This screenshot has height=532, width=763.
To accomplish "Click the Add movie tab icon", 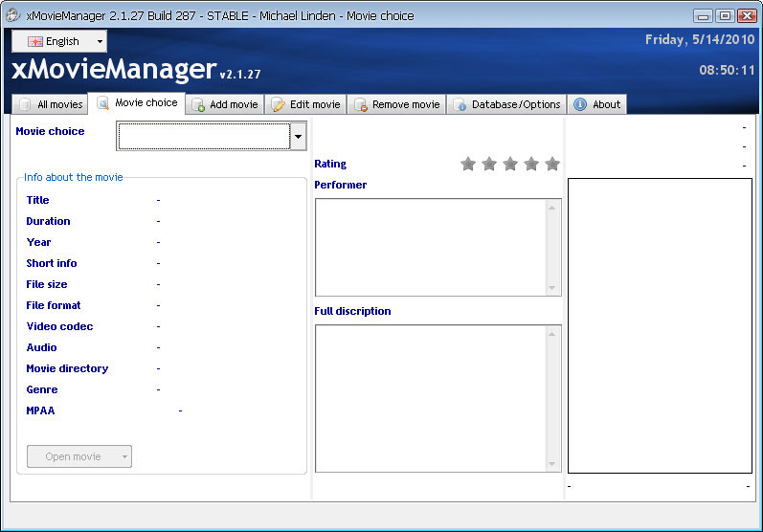I will 197,104.
